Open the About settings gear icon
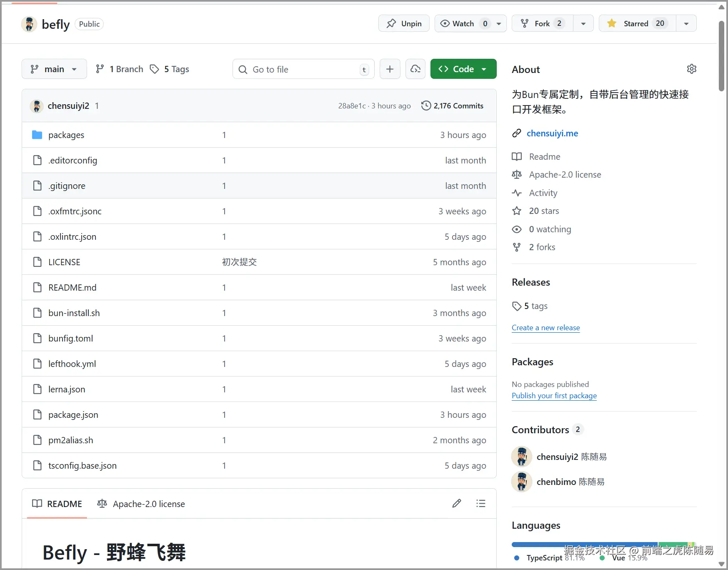 [x=691, y=69]
